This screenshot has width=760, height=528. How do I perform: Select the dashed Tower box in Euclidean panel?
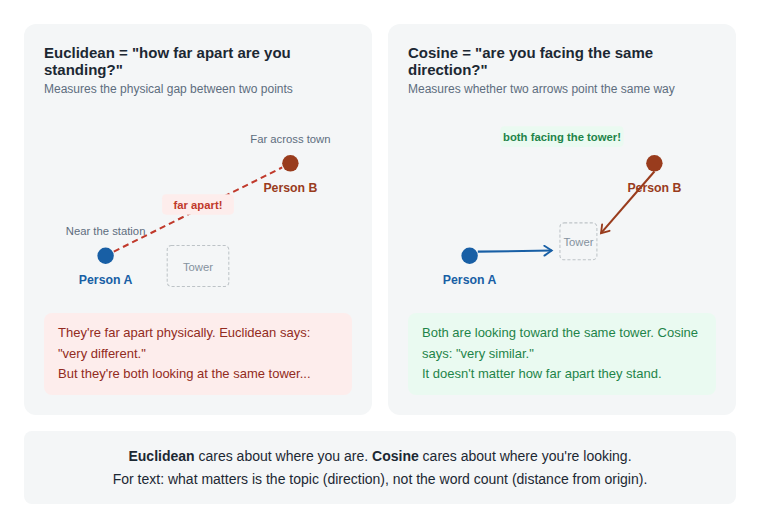coord(198,266)
